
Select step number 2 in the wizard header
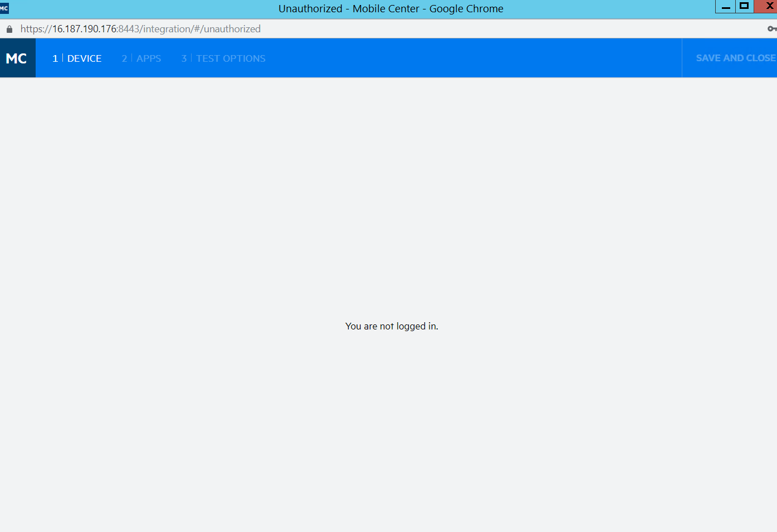tap(124, 58)
